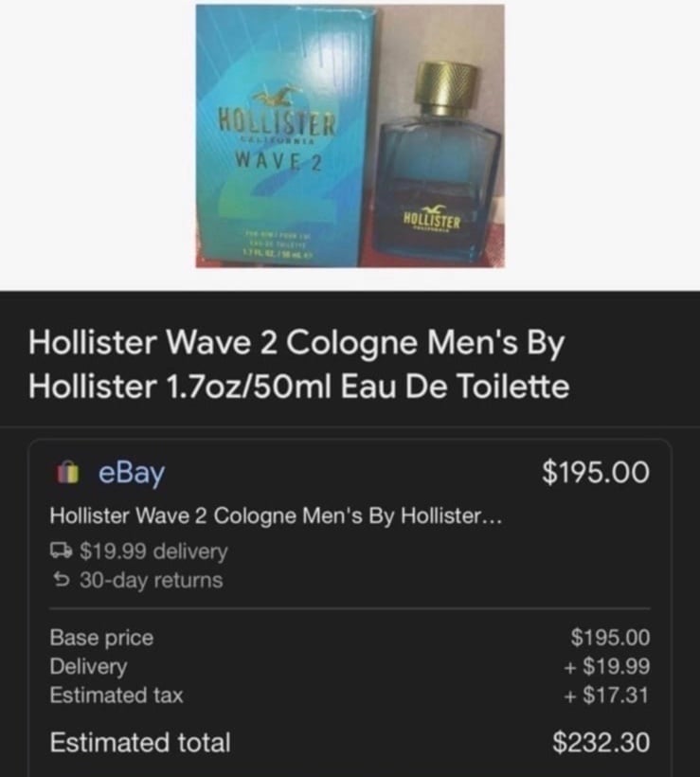
Task: Click the delivery truck icon
Action: click(62, 550)
